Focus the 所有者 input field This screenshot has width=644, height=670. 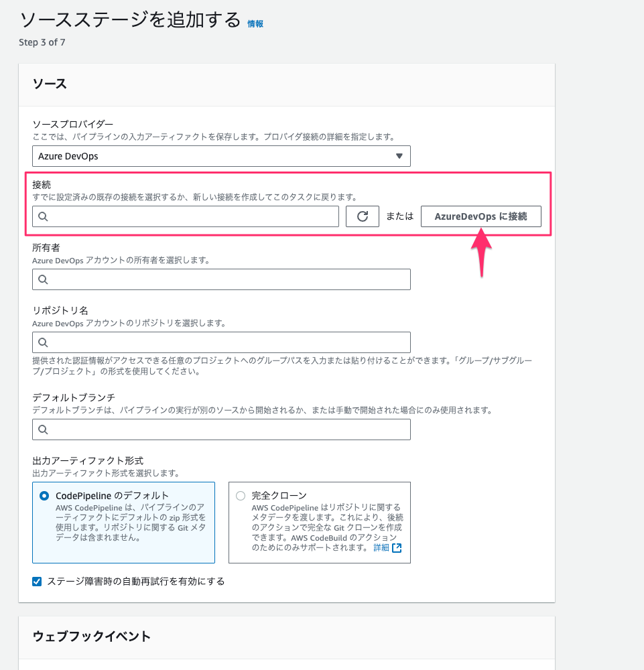pos(221,279)
